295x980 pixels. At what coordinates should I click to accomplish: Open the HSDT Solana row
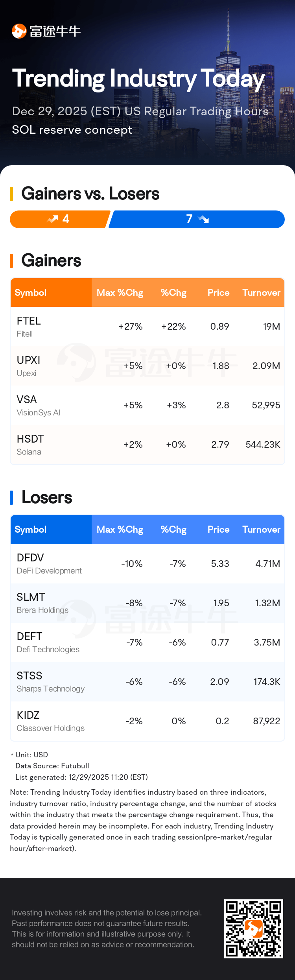point(147,445)
